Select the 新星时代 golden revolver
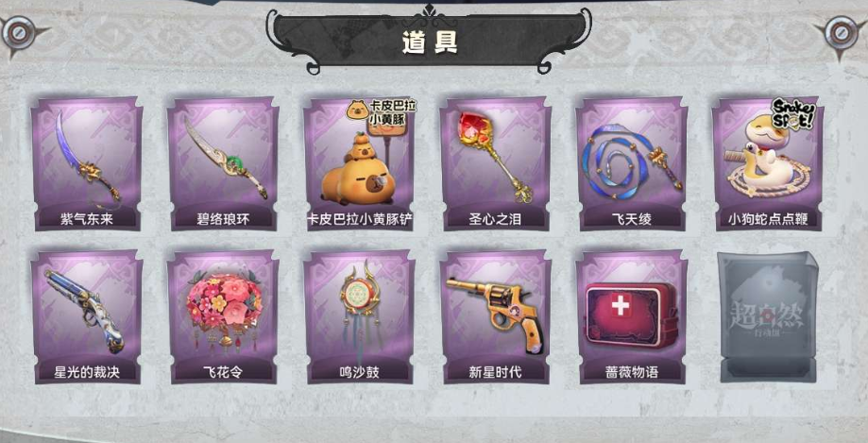The image size is (868, 443). (495, 316)
